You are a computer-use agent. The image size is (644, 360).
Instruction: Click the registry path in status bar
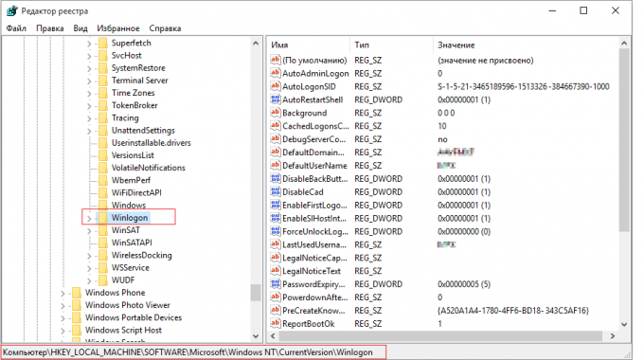pyautogui.click(x=188, y=352)
